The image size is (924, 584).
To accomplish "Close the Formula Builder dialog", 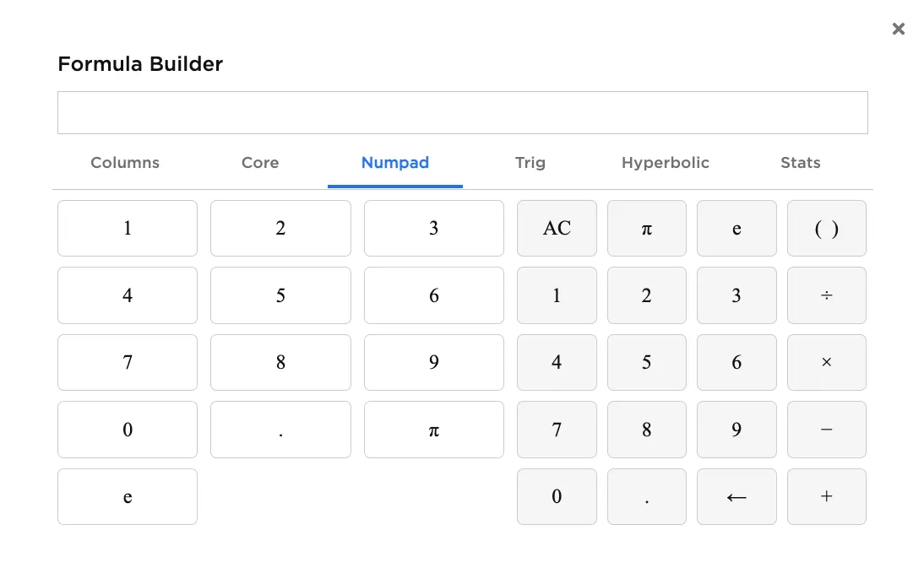I will click(899, 28).
